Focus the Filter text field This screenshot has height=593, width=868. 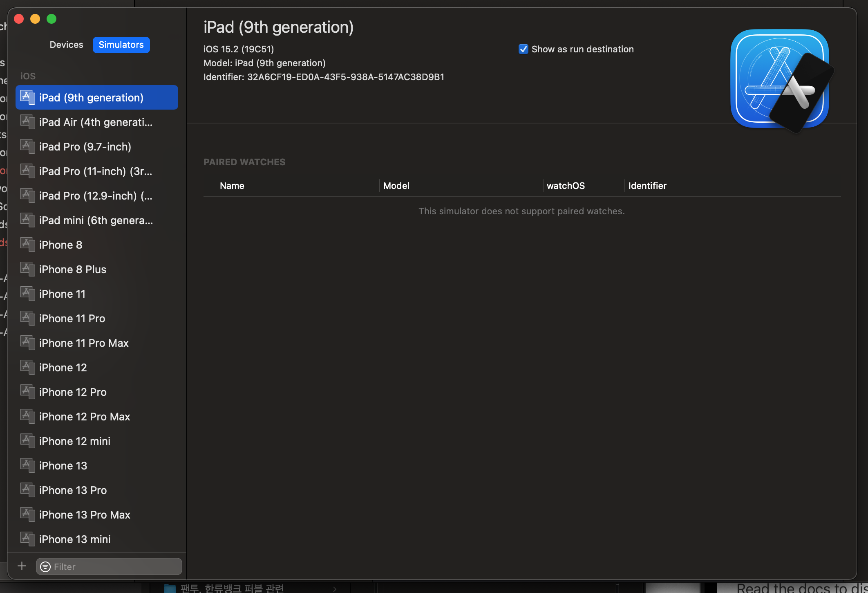tap(114, 567)
